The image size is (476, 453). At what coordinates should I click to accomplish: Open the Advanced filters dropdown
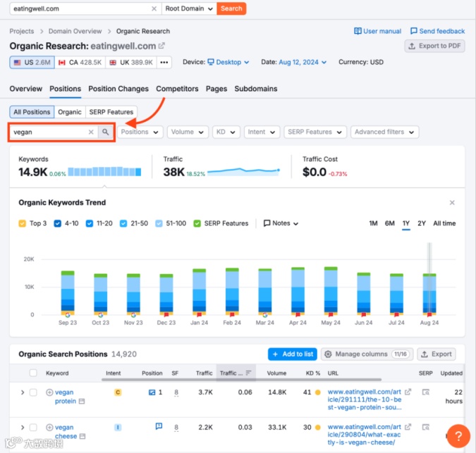click(384, 132)
